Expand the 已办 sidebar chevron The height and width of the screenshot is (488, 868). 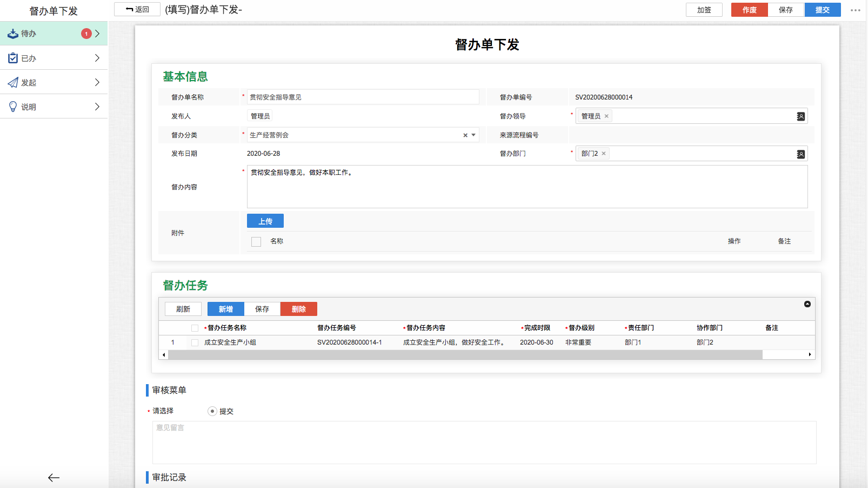coord(97,58)
